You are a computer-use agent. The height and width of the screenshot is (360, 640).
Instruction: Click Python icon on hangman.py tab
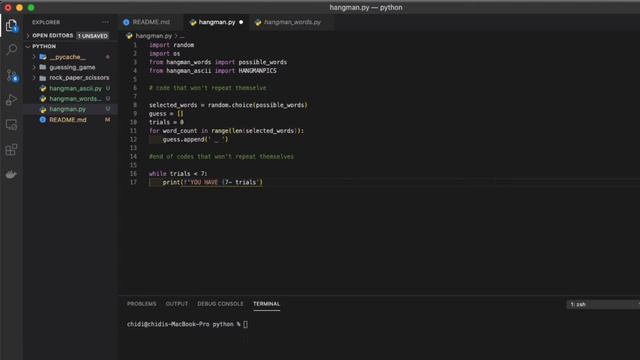(x=193, y=22)
